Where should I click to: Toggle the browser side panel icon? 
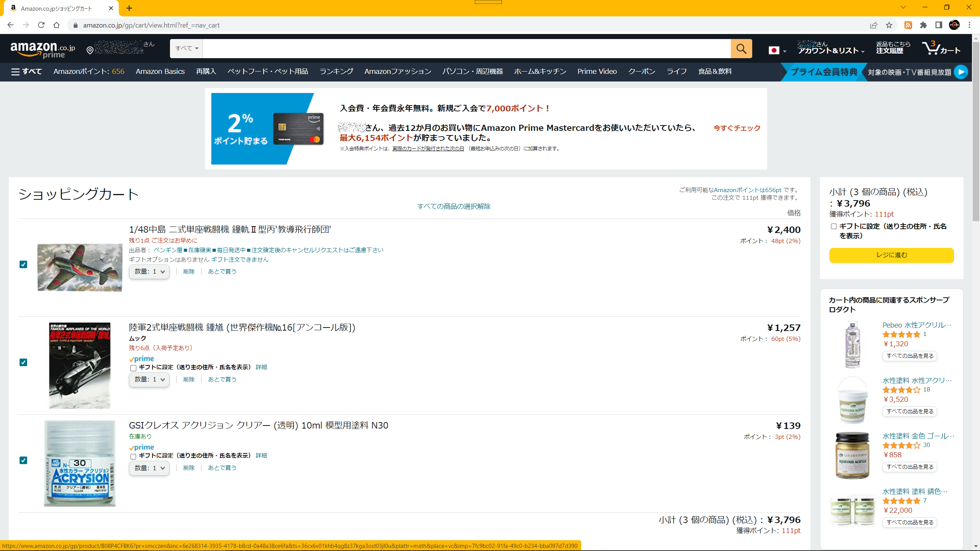point(939,25)
